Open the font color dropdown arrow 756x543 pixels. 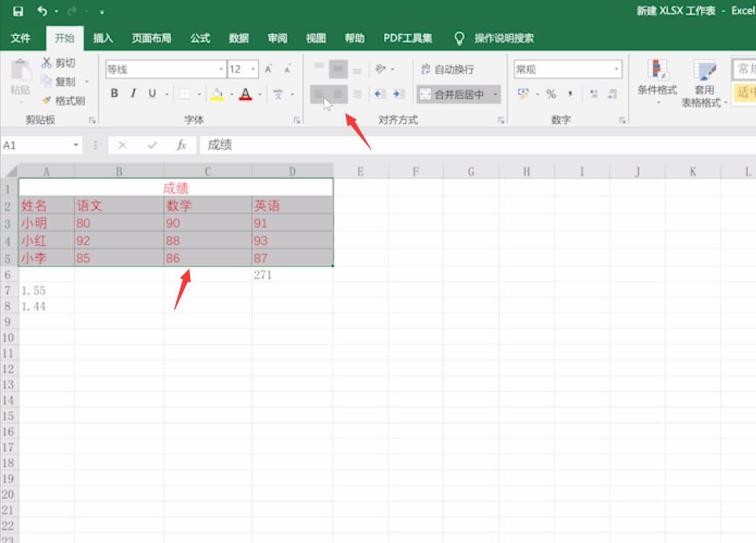260,94
